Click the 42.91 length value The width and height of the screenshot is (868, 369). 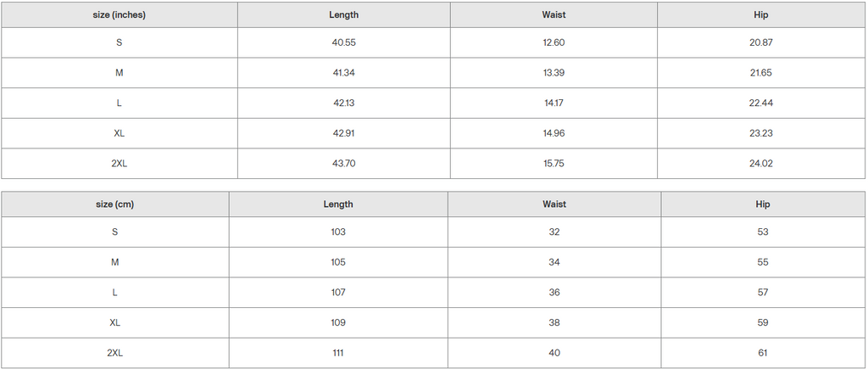click(343, 133)
